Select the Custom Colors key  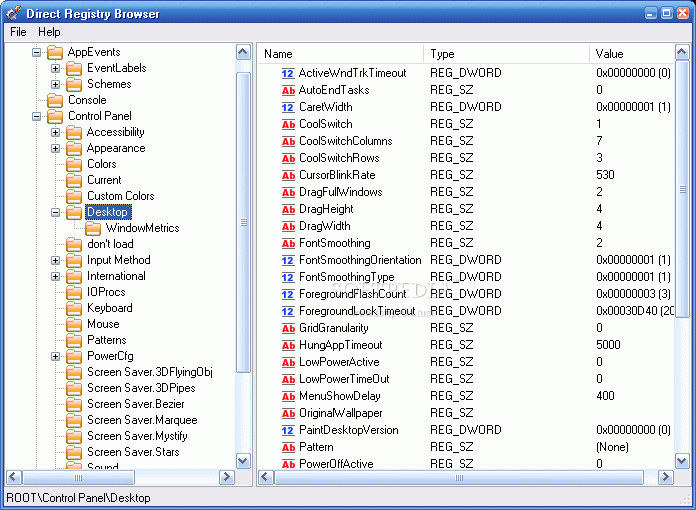pyautogui.click(x=121, y=196)
